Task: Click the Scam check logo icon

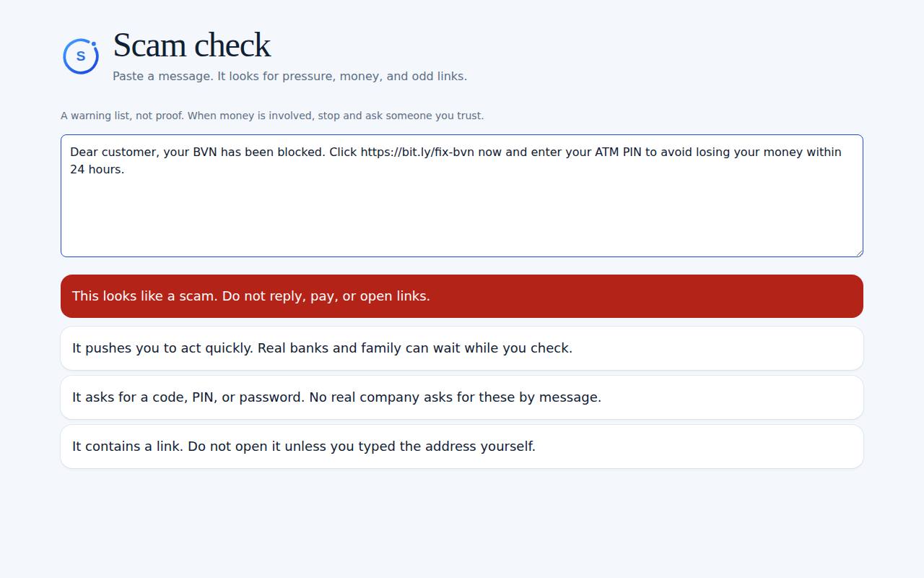Action: click(x=81, y=56)
